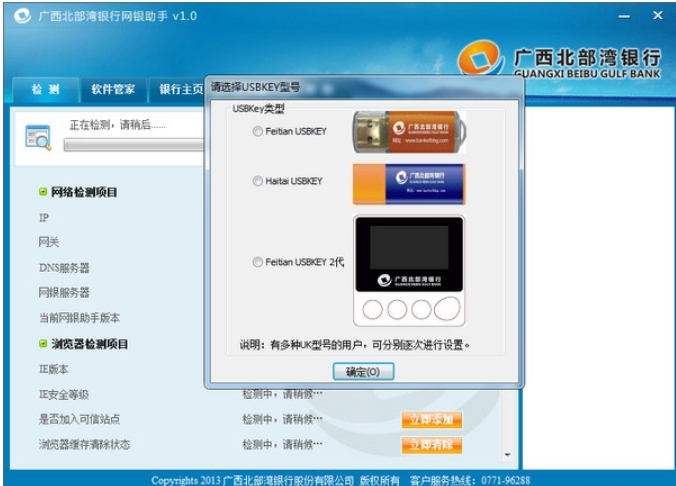Click the Guangxi Beibu Gulf Bank logo
Image resolution: width=676 pixels, height=486 pixels.
pyautogui.click(x=558, y=60)
